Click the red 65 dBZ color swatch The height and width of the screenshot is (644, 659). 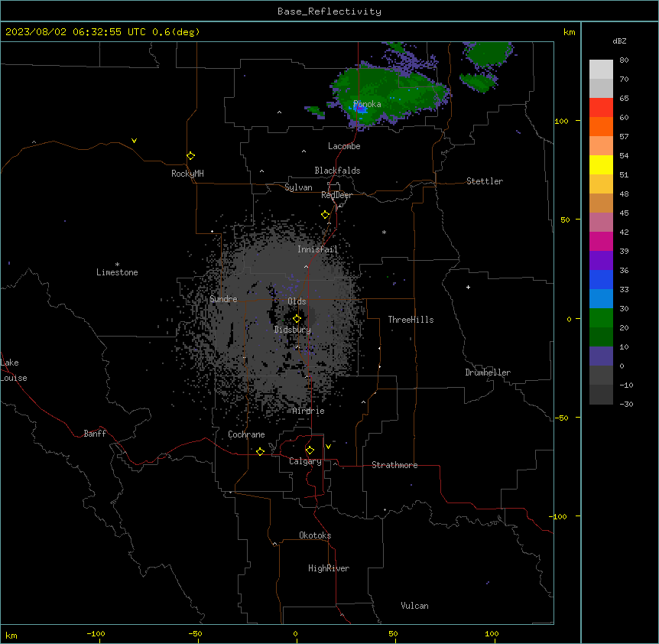pos(601,108)
